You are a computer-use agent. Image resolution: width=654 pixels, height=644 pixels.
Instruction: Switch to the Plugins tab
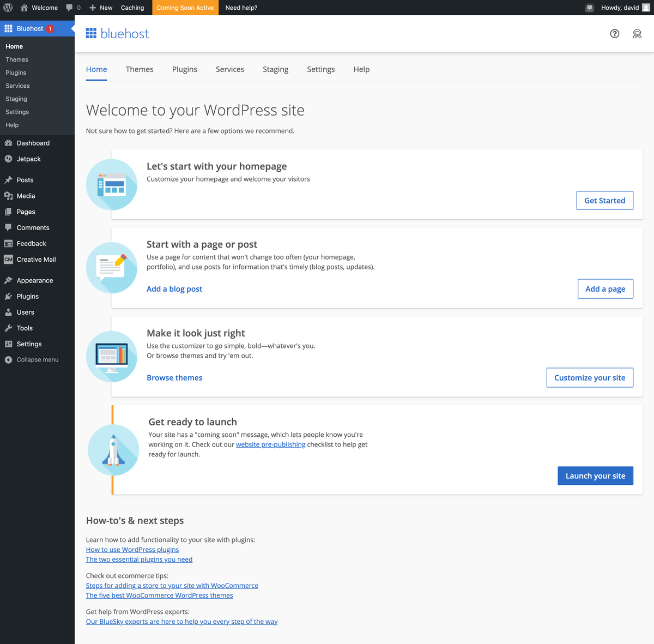[x=185, y=69]
